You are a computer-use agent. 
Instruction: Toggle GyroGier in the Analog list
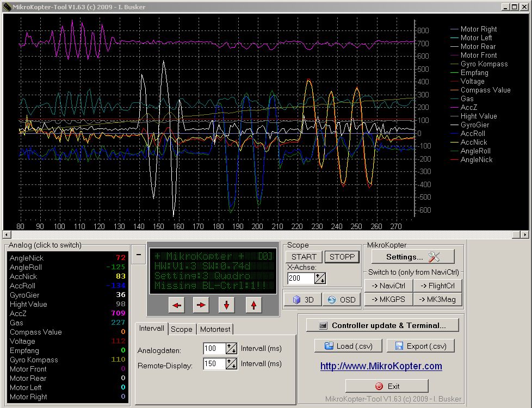coord(67,295)
